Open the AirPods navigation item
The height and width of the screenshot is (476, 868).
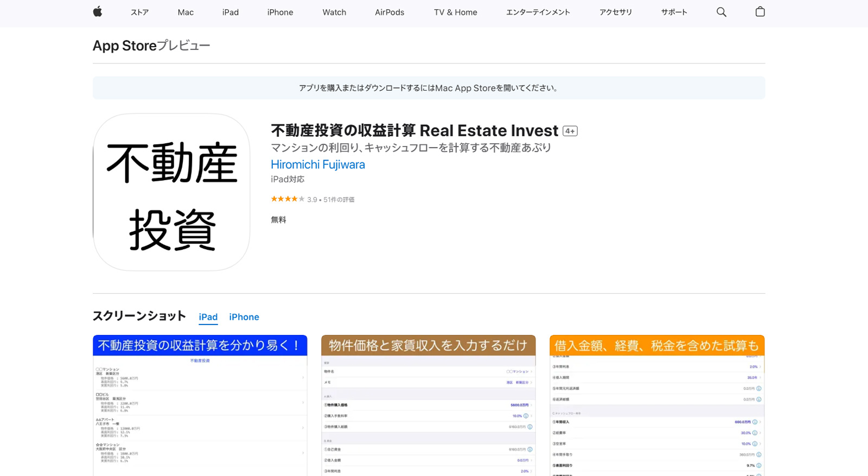(390, 12)
